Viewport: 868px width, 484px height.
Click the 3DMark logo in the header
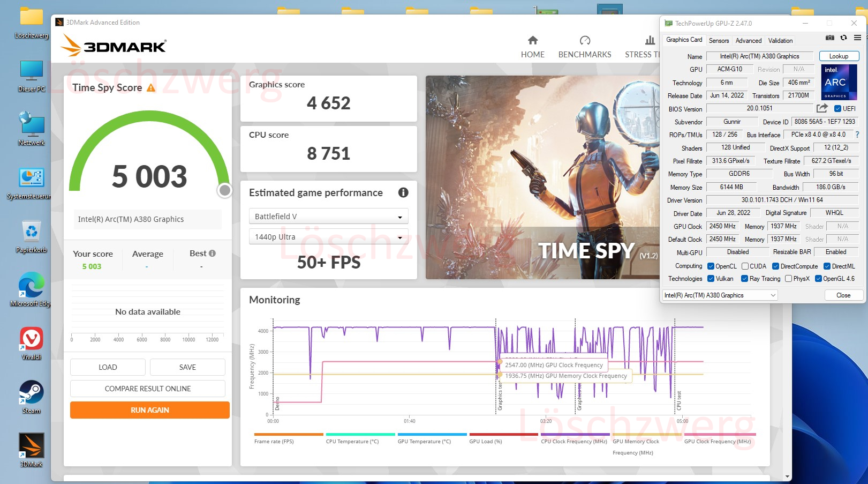[114, 46]
